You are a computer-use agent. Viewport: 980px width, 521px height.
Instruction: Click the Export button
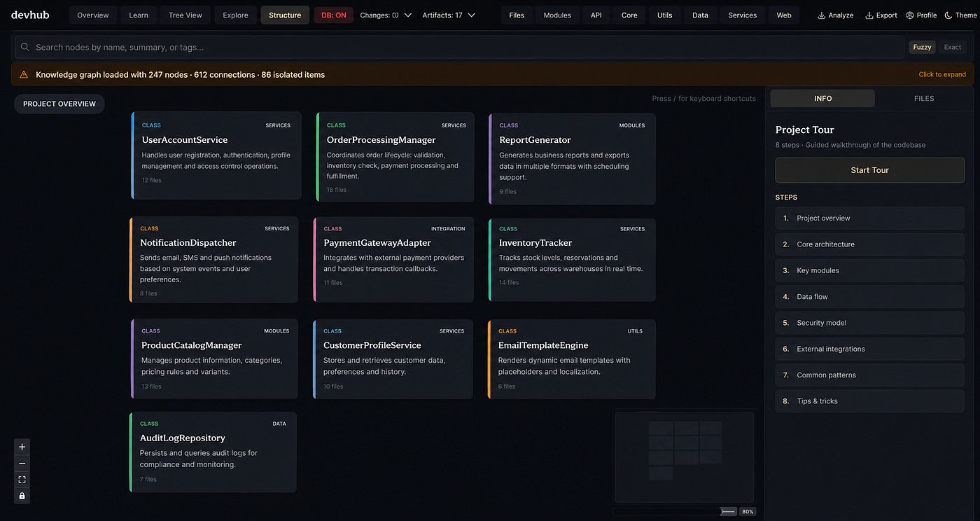[x=881, y=15]
